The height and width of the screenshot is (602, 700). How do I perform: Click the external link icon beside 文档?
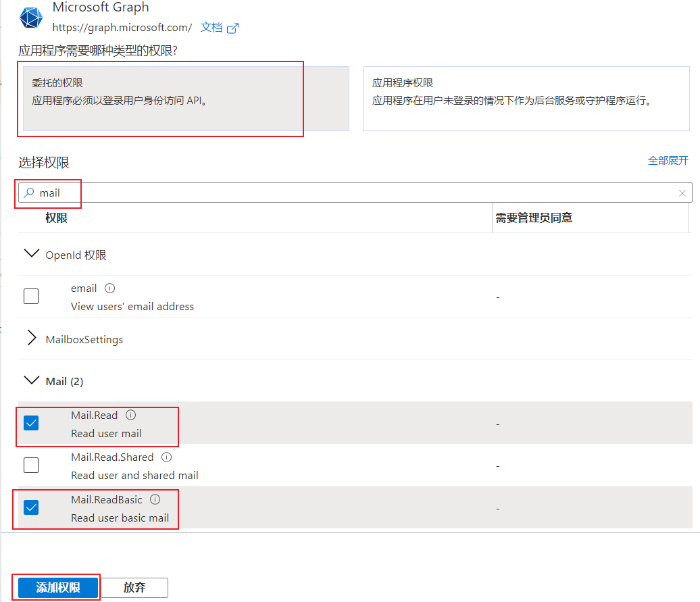pos(232,28)
